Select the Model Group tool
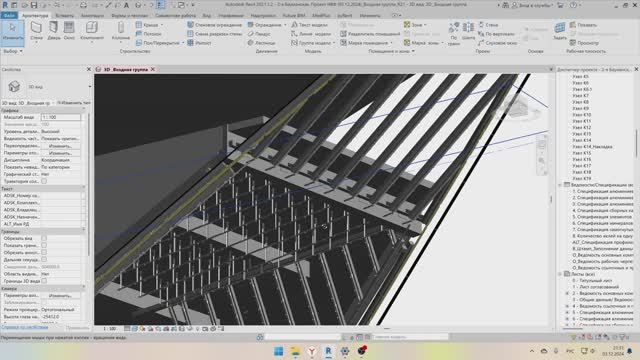The image size is (640, 360). tap(311, 43)
